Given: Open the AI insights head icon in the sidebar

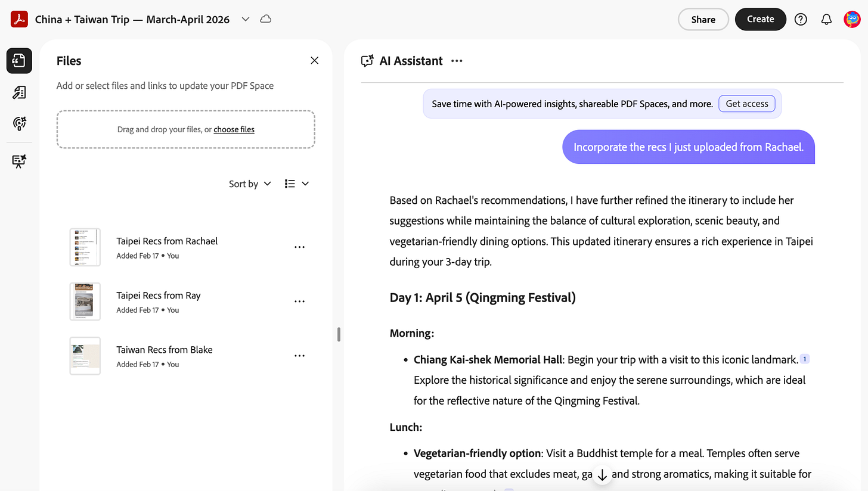Looking at the screenshot, I should (x=19, y=123).
